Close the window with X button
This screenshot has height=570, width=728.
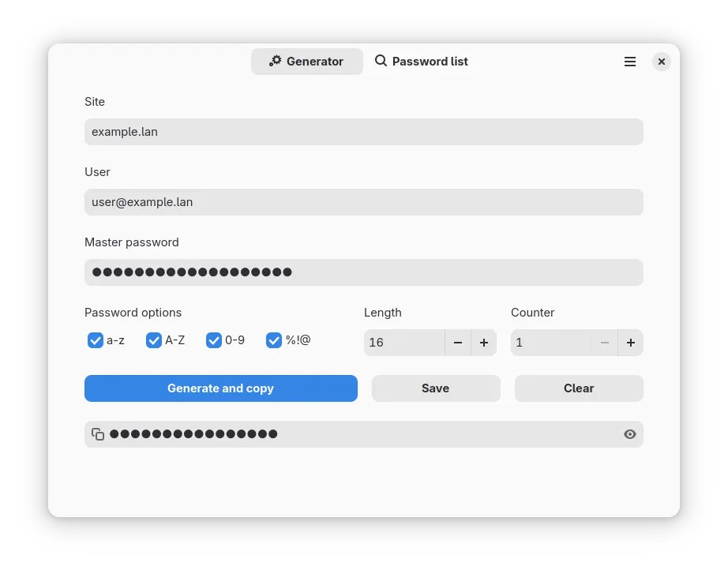662,62
